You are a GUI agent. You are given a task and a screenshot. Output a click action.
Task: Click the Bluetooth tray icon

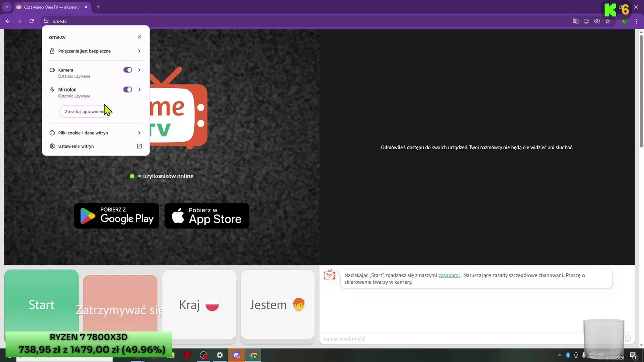click(568, 355)
